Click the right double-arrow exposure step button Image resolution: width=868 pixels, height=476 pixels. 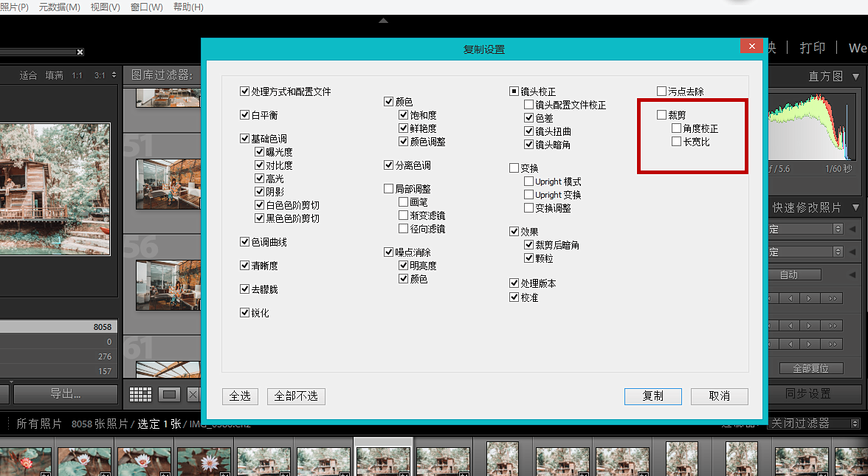coord(833,298)
